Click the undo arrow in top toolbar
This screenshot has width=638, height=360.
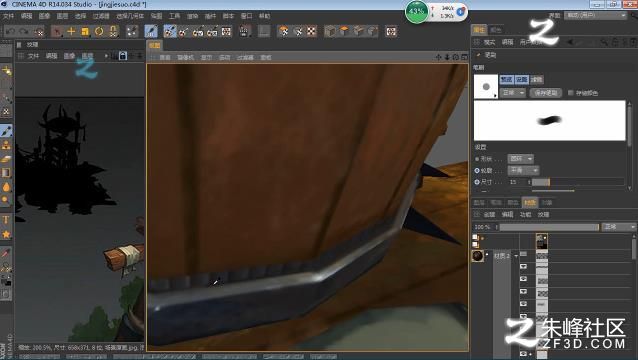pyautogui.click(x=10, y=31)
